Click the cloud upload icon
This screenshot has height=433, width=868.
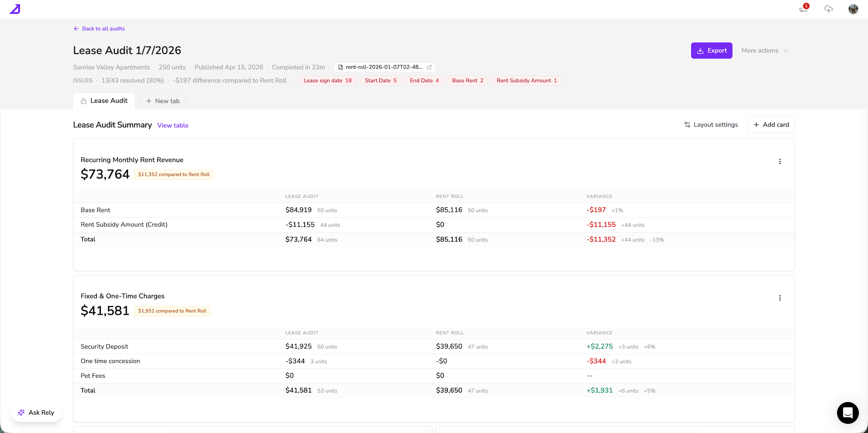[829, 9]
